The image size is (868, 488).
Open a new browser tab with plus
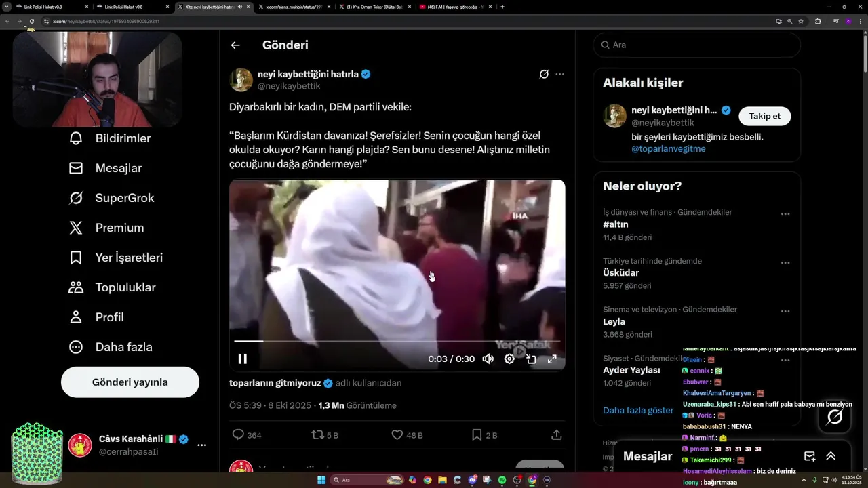coord(502,7)
